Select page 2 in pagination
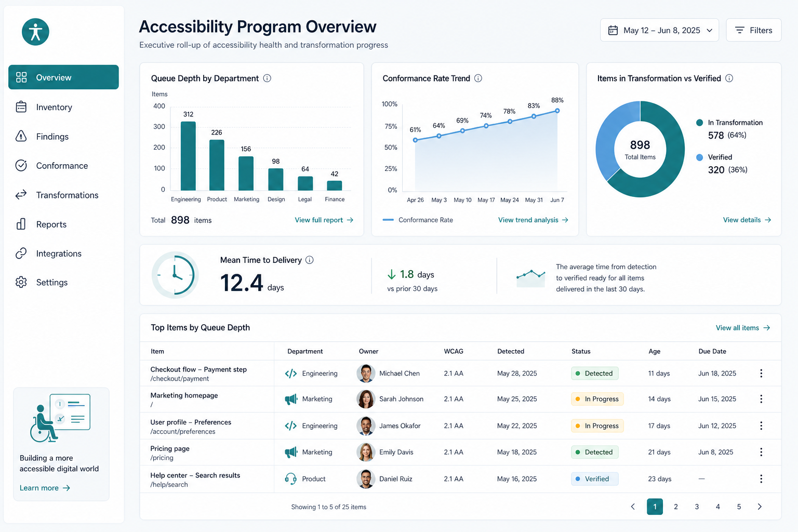Screen dimensions: 798x532 676,507
